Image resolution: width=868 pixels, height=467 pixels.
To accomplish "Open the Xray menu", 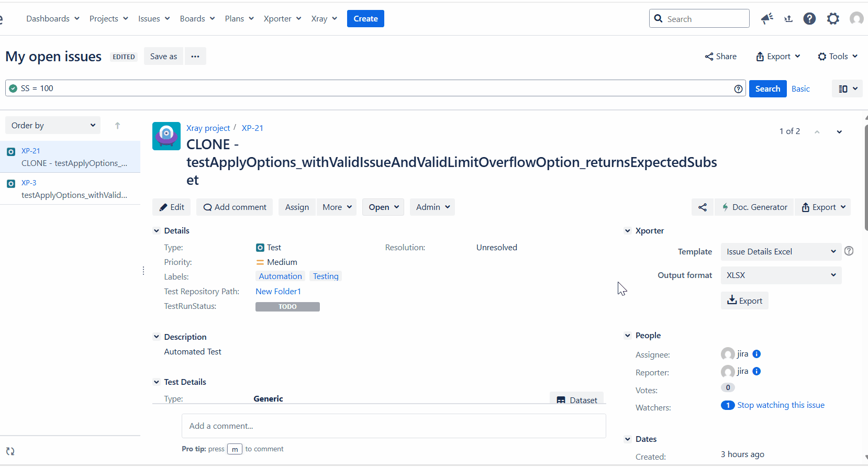I will click(x=324, y=19).
